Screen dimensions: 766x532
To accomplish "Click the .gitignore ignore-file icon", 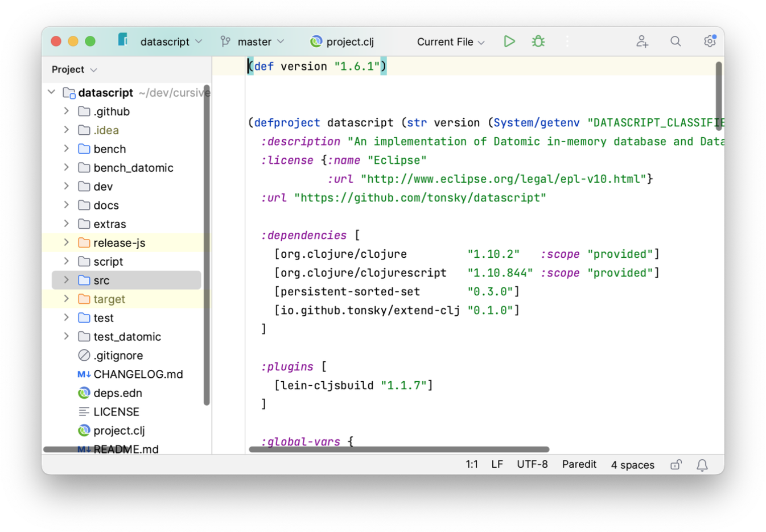I will click(84, 355).
